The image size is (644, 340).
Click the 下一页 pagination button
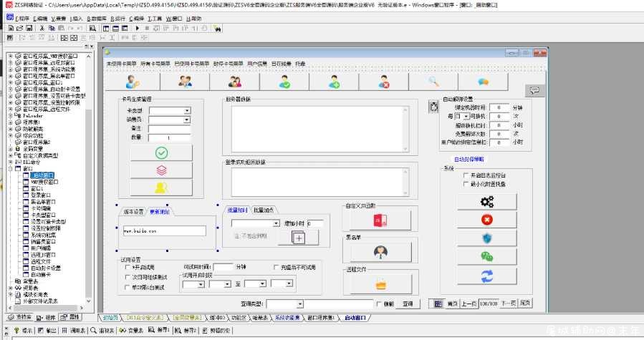pyautogui.click(x=509, y=303)
